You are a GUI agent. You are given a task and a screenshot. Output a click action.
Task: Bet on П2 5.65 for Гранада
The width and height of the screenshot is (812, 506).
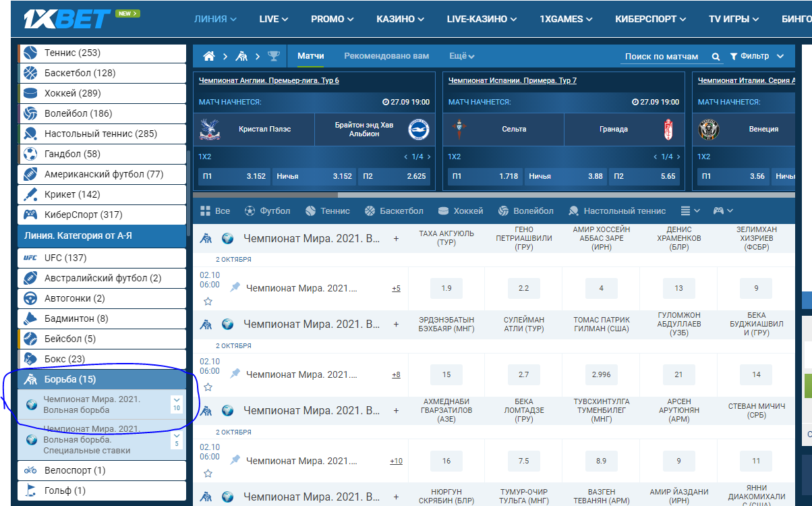tap(645, 176)
